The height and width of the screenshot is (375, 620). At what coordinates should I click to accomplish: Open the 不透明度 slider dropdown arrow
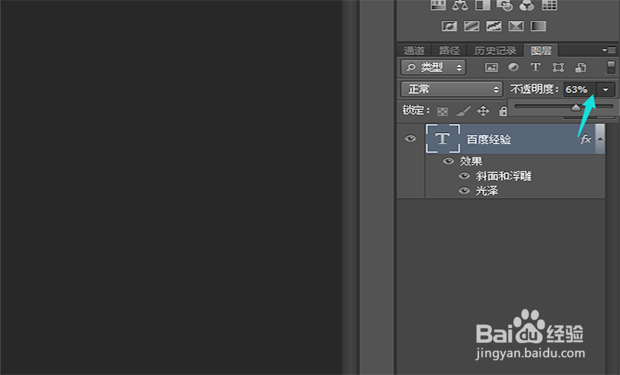point(606,90)
